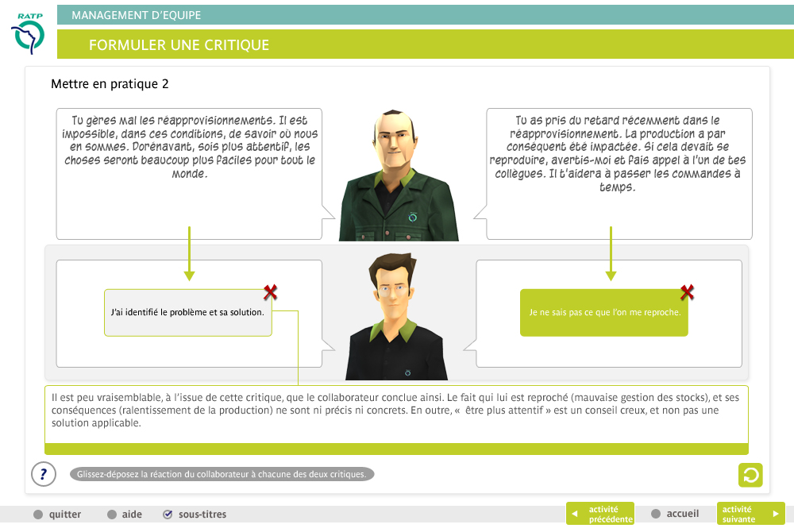
Task: Click the heading 'Mettre en pratique 2'
Action: click(110, 84)
